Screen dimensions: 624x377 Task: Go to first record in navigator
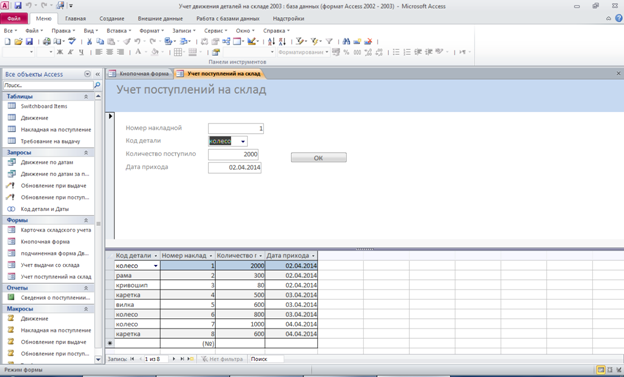pos(132,359)
